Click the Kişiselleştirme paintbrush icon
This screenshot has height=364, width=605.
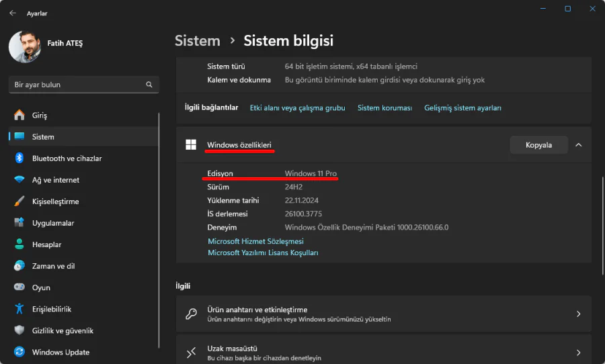click(19, 201)
